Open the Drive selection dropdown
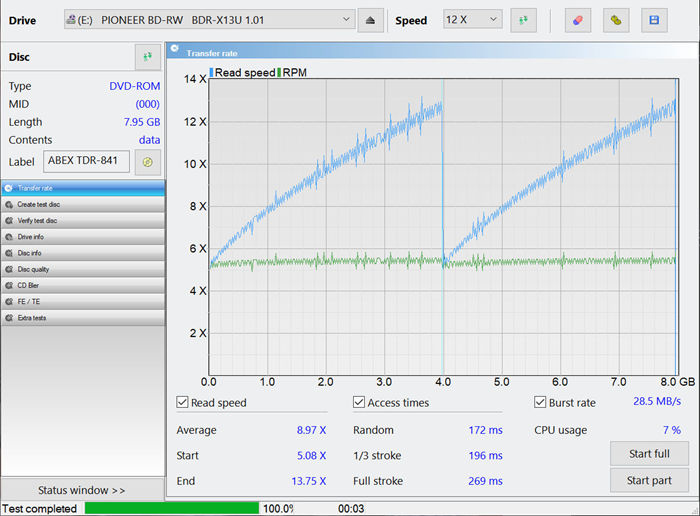 tap(208, 20)
